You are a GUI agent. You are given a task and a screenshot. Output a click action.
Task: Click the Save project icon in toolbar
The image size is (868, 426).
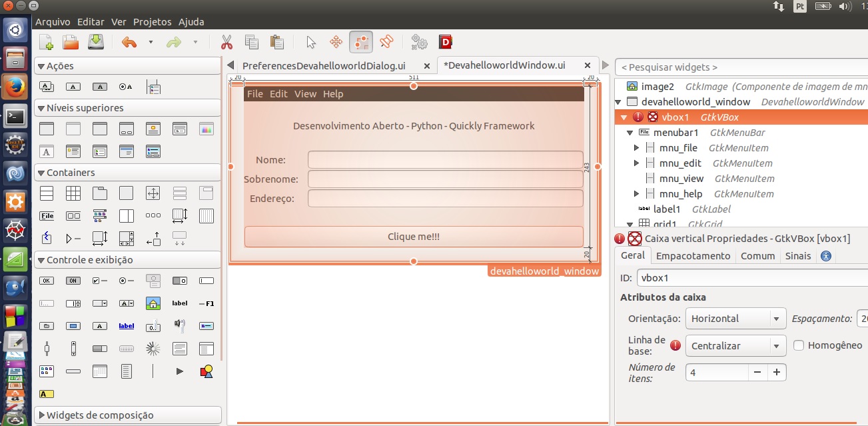[97, 43]
